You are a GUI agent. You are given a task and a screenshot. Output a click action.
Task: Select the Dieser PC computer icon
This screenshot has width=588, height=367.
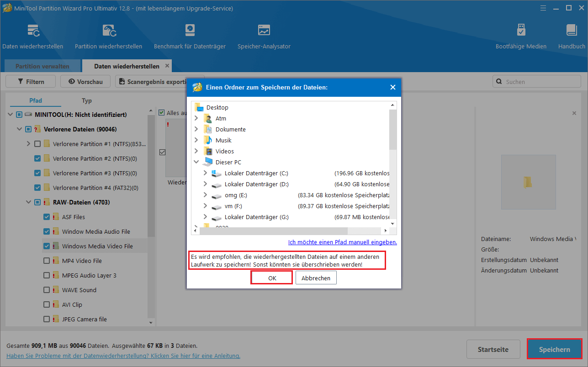click(x=208, y=162)
